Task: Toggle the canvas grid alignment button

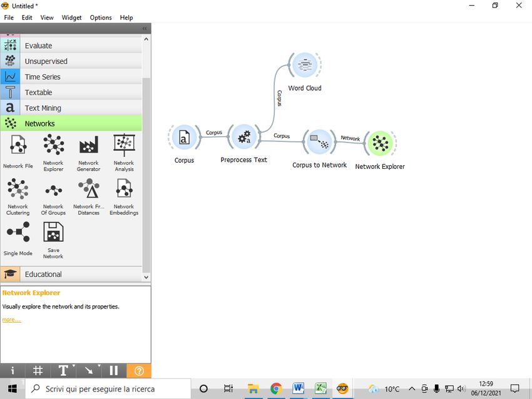Action: pos(38,370)
